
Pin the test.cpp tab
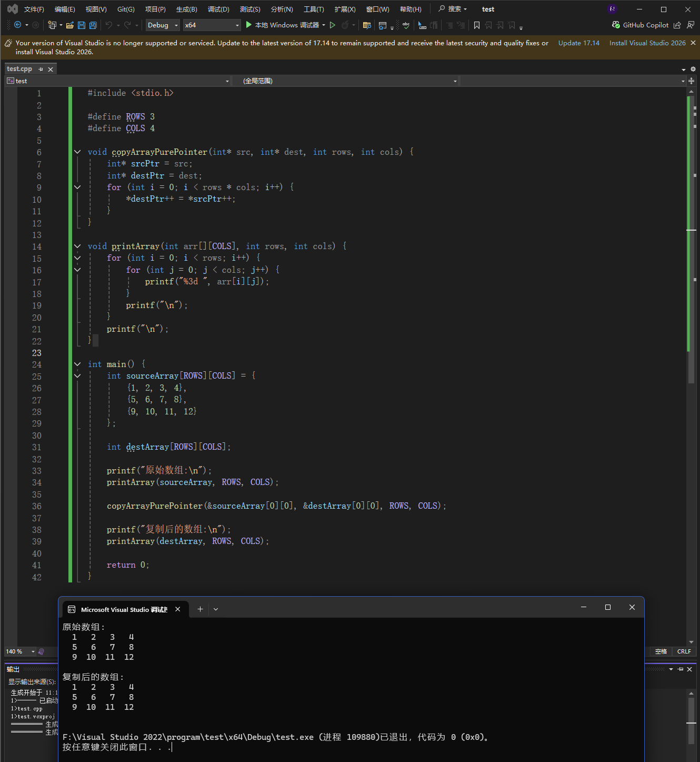41,69
